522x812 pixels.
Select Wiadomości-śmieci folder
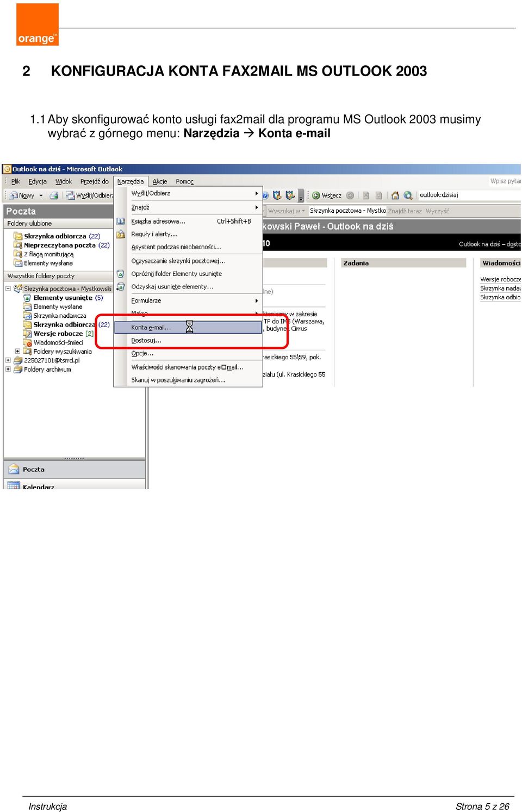click(x=53, y=342)
